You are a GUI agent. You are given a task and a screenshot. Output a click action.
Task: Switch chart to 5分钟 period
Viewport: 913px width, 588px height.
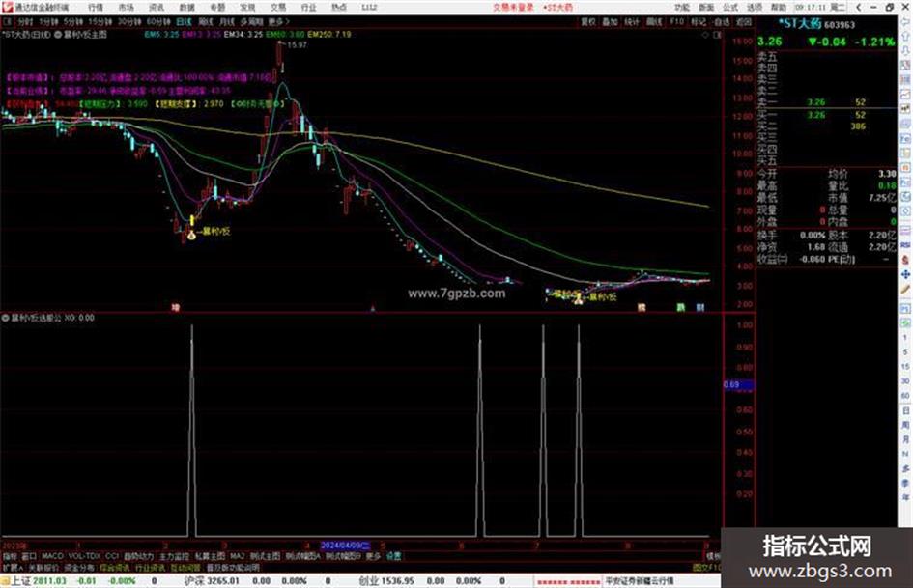(x=72, y=21)
